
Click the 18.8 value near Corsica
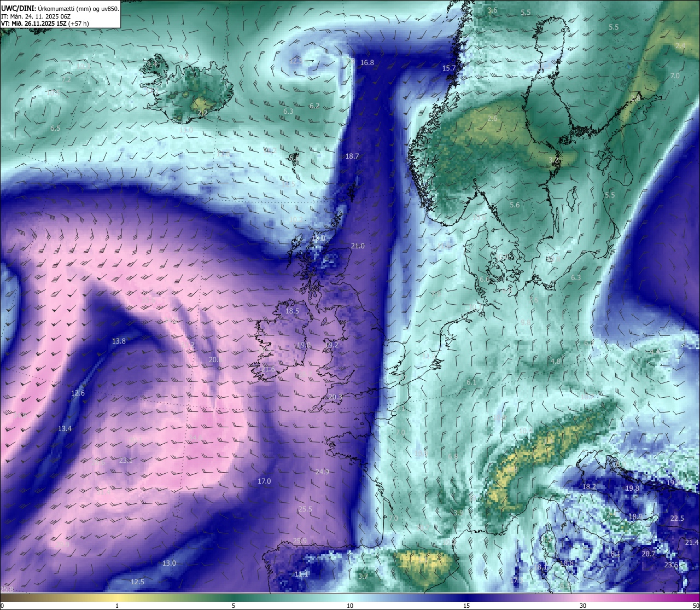click(x=567, y=563)
